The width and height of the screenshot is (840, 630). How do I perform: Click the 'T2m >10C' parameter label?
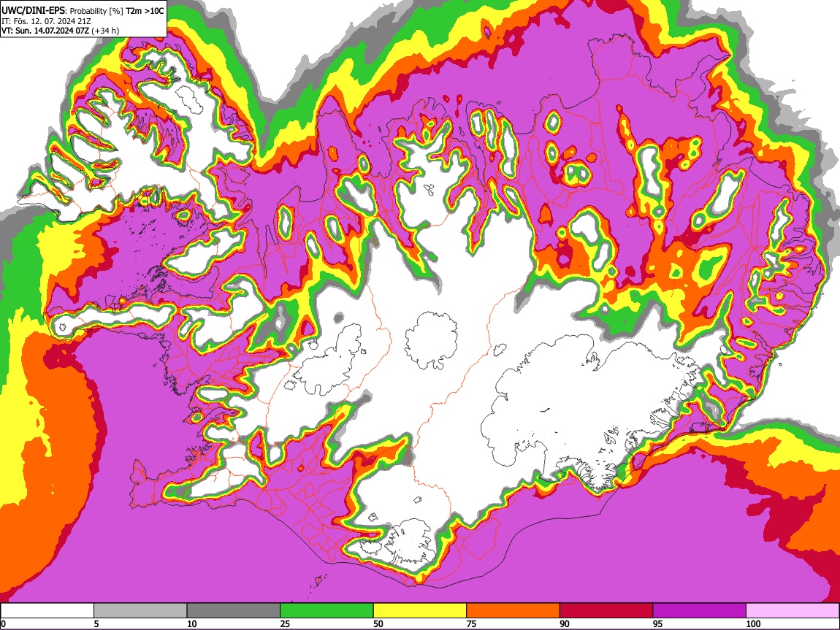pyautogui.click(x=145, y=11)
